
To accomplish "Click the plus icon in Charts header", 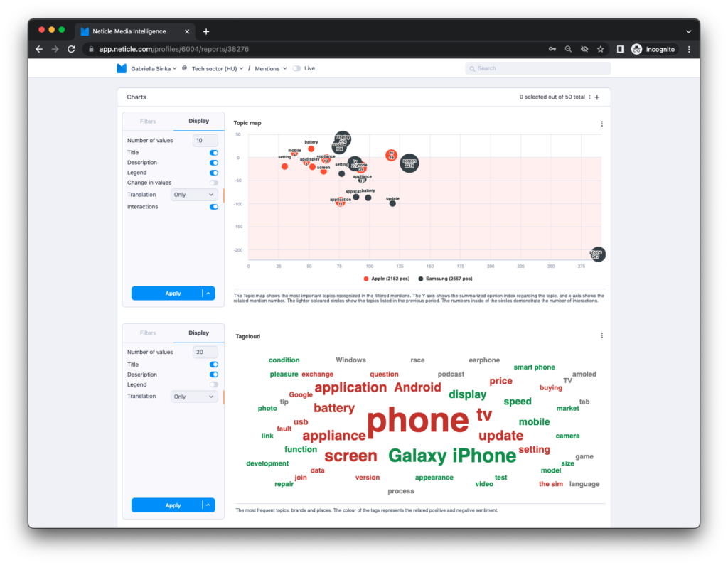I will [x=597, y=97].
